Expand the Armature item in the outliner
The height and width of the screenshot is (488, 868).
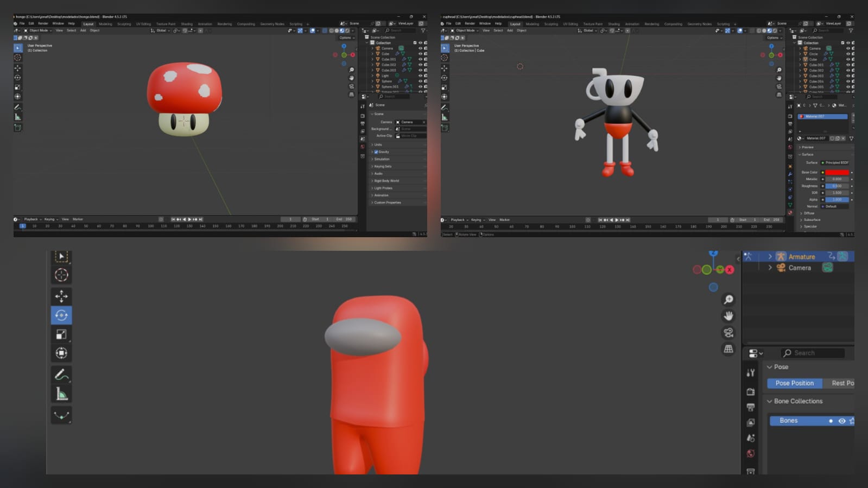click(x=770, y=257)
